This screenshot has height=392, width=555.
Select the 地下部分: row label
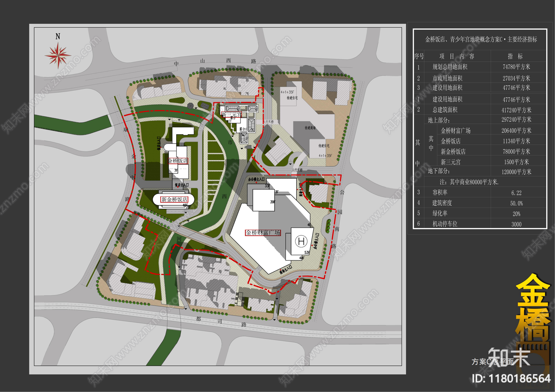click(439, 171)
